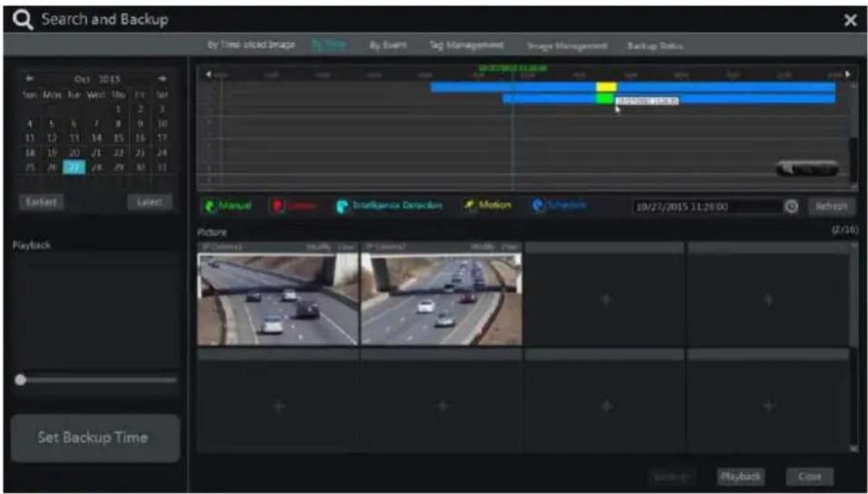Click the Playback button at the bottom
The width and height of the screenshot is (868, 494).
coord(740,476)
